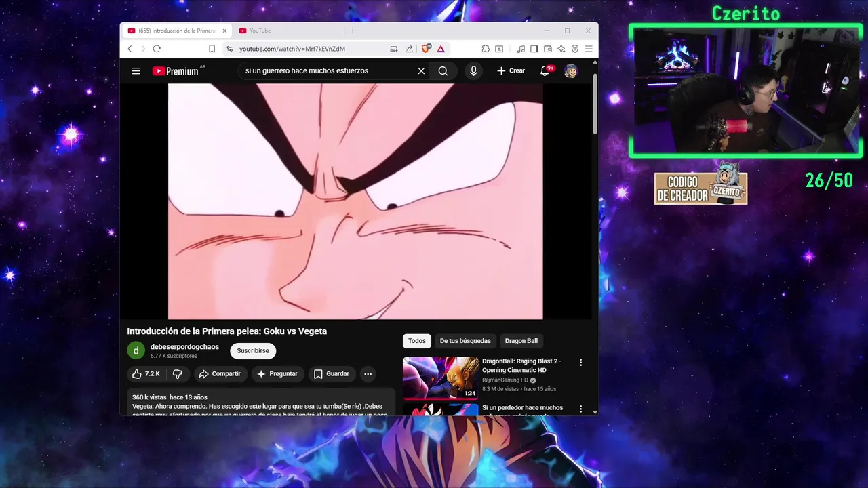Image resolution: width=868 pixels, height=488 pixels.
Task: Switch to the Introducción de la Primera tab
Action: 178,30
